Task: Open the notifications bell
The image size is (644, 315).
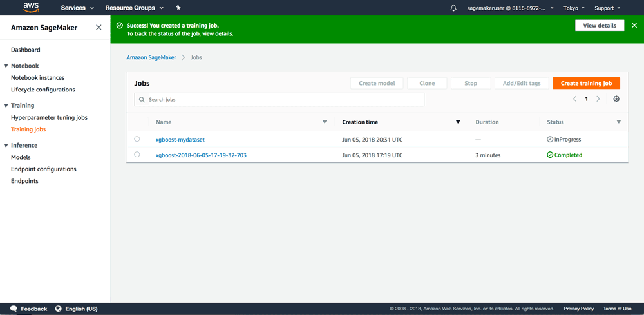Action: [x=453, y=8]
